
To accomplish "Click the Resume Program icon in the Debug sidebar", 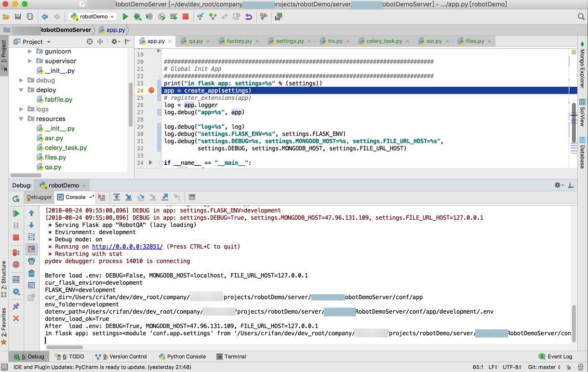I will (16, 213).
